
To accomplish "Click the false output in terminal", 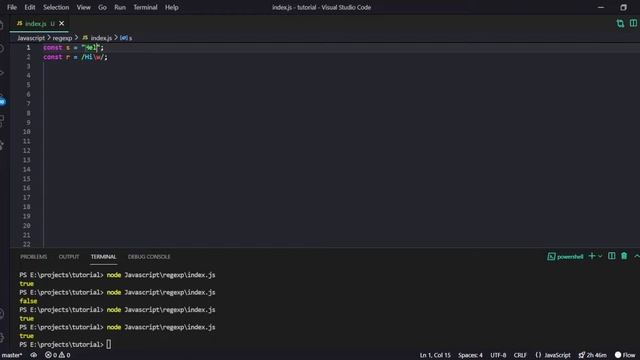I will [x=28, y=301].
